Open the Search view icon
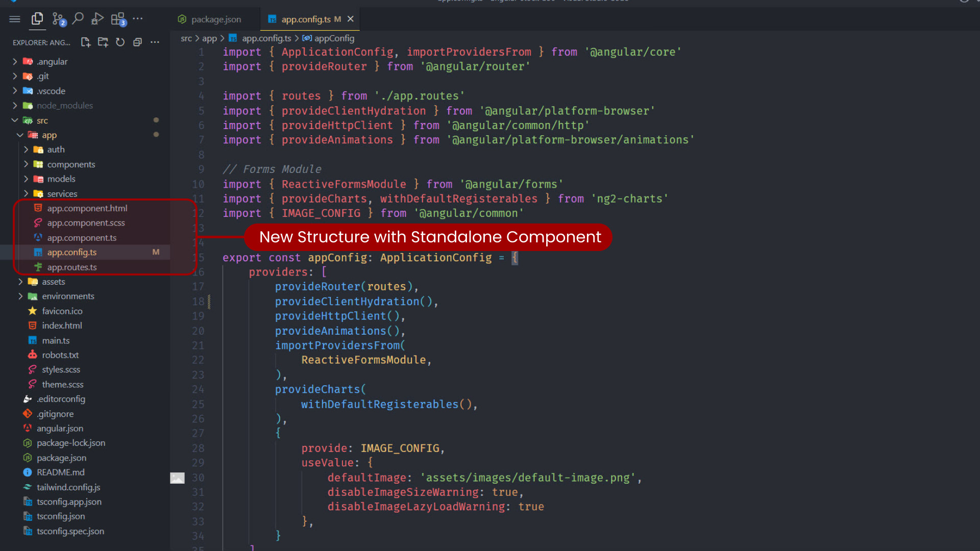Viewport: 980px width, 551px height. [78, 19]
